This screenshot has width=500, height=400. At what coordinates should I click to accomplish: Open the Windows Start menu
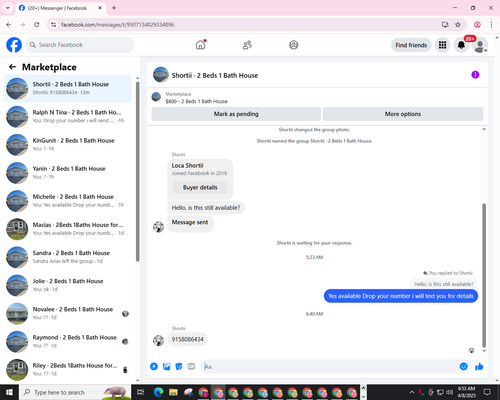click(9, 392)
